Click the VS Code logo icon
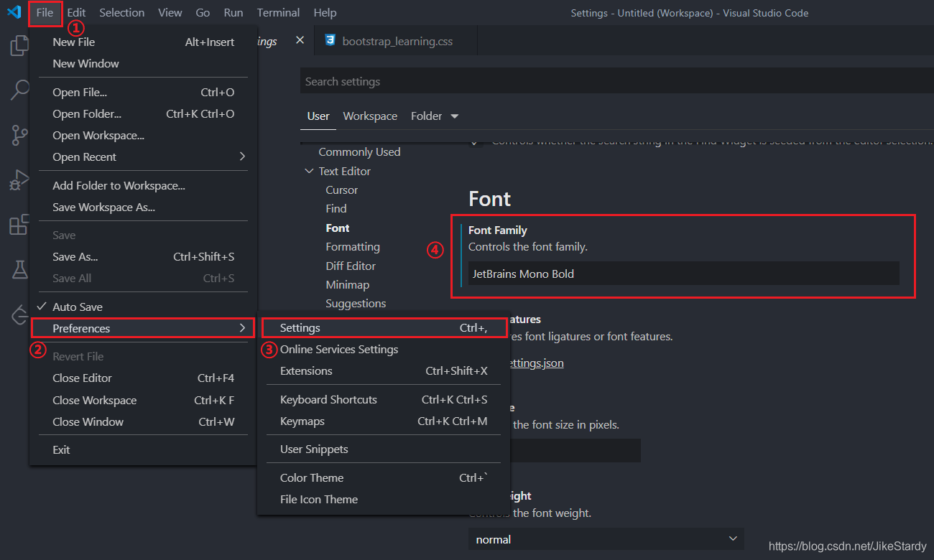Viewport: 934px width, 560px height. [x=14, y=12]
